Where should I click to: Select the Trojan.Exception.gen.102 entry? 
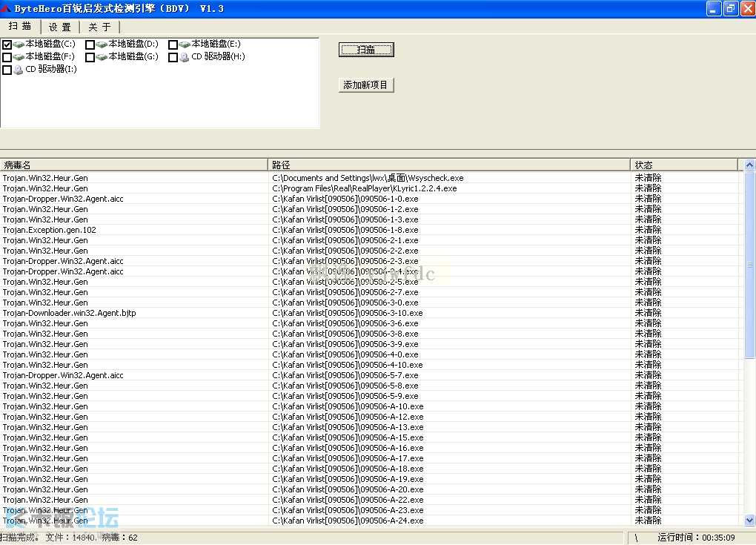(49, 230)
